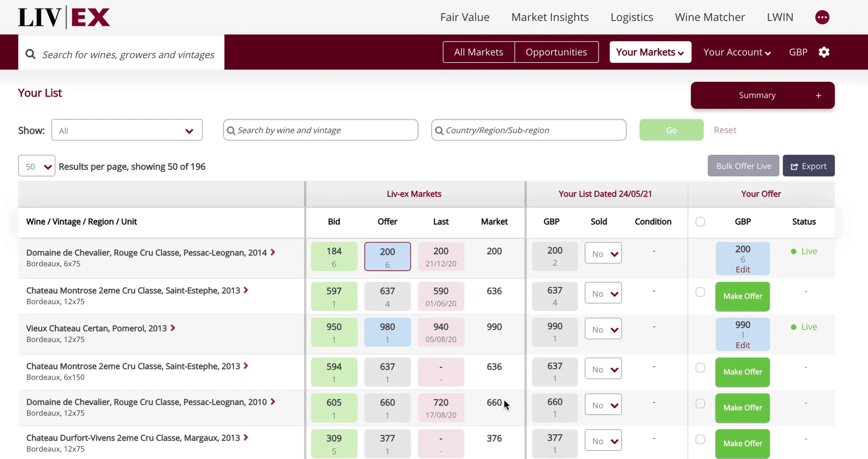Click arrow next to Domaine de Chevalier 2010
868x459 pixels.
pyautogui.click(x=273, y=401)
